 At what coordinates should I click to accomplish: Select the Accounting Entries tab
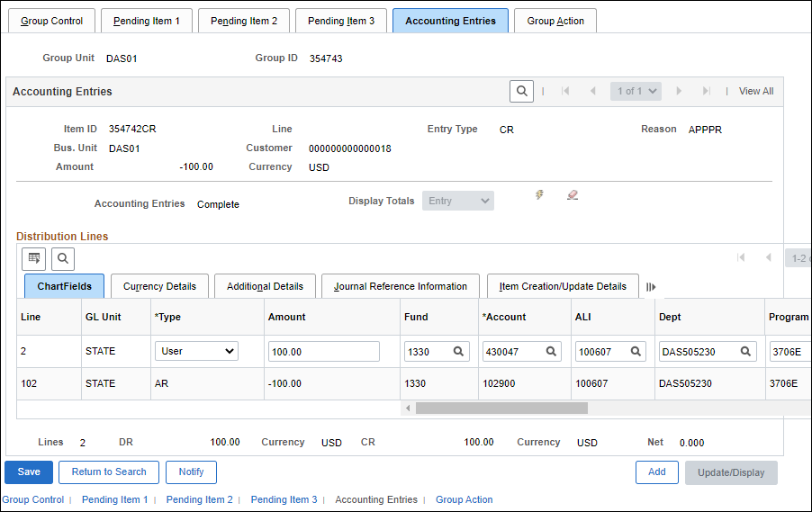point(450,21)
